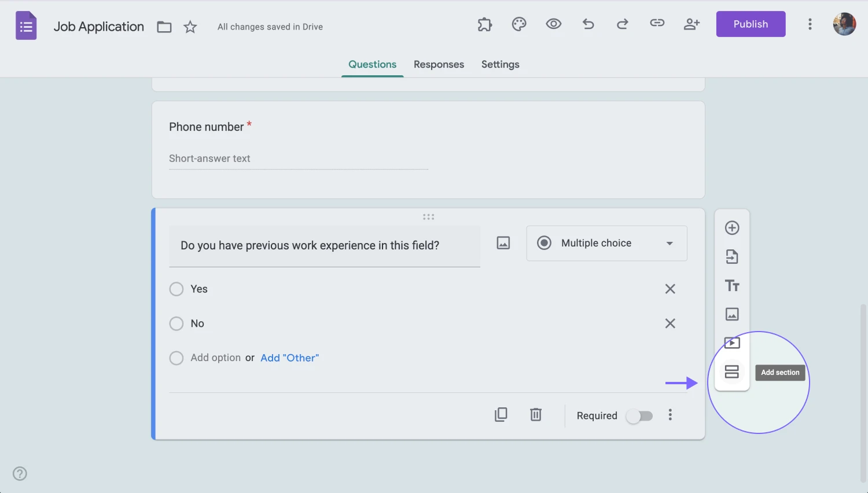Click the Phone number short-answer field
Viewport: 868px width, 493px height.
[298, 159]
